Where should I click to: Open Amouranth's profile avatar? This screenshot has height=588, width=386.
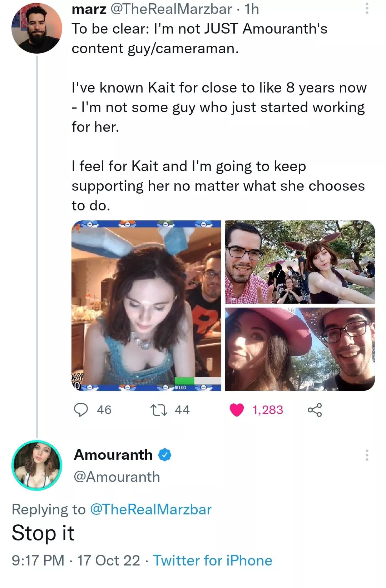coord(37,465)
